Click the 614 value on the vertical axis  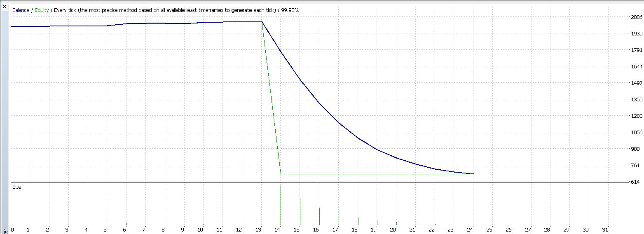coord(635,182)
